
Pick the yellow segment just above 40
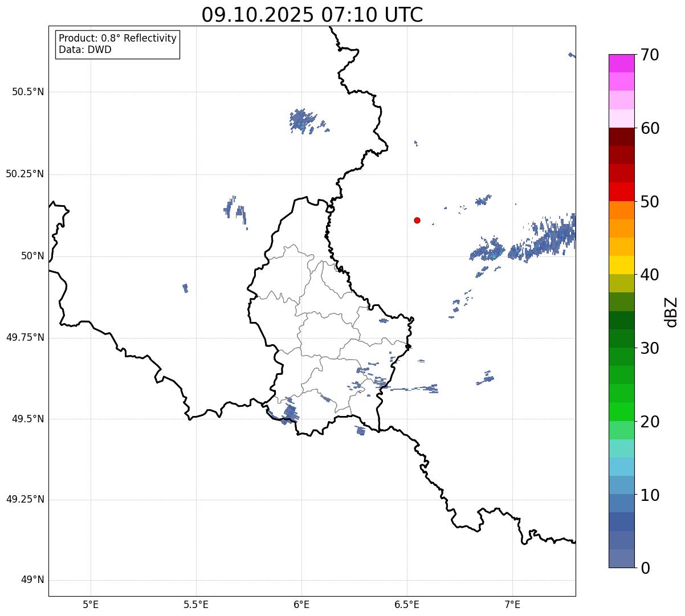(622, 266)
